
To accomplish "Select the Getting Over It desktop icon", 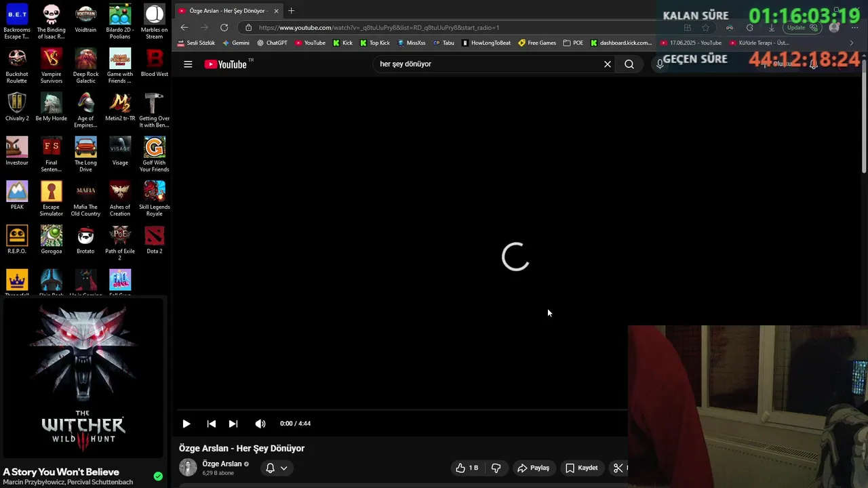I will pyautogui.click(x=154, y=110).
